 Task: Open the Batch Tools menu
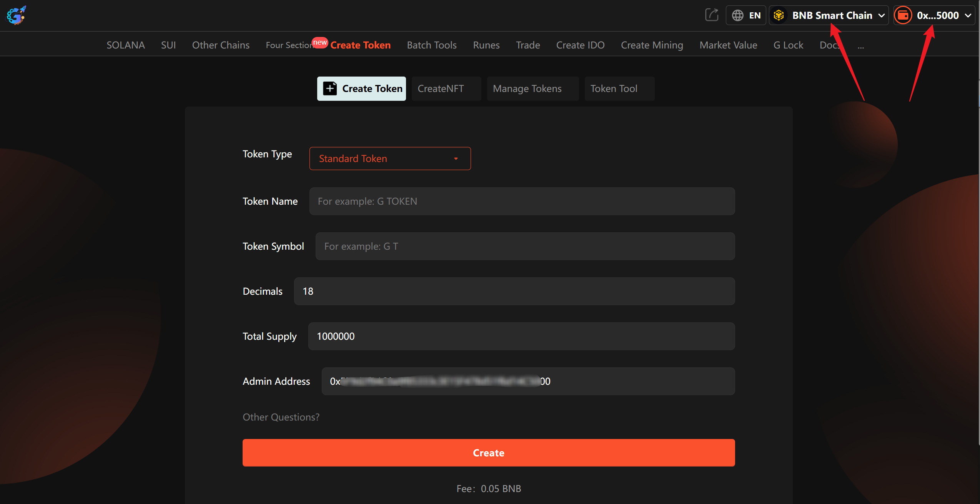click(x=432, y=45)
